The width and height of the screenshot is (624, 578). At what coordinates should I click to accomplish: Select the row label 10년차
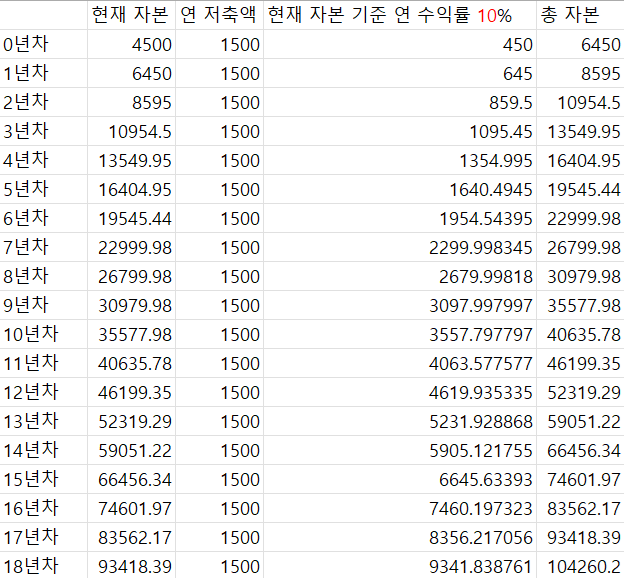coord(43,335)
